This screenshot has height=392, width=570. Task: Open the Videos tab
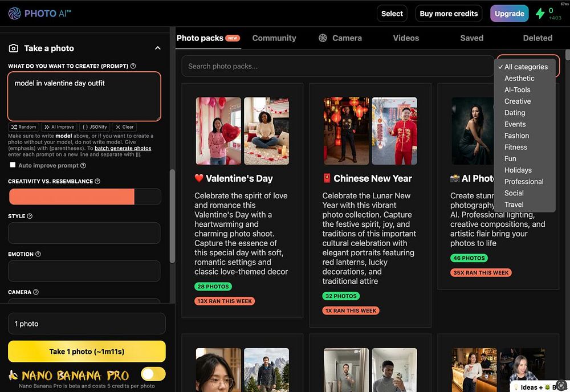coord(406,38)
